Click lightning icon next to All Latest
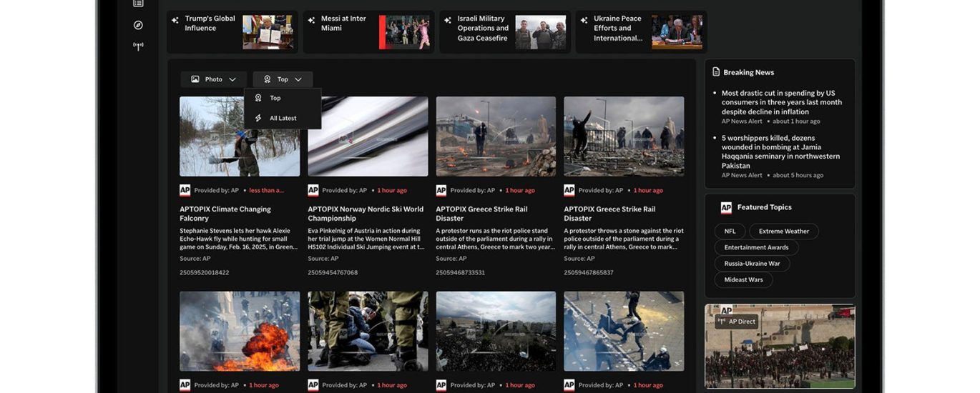The image size is (980, 393). click(x=258, y=118)
